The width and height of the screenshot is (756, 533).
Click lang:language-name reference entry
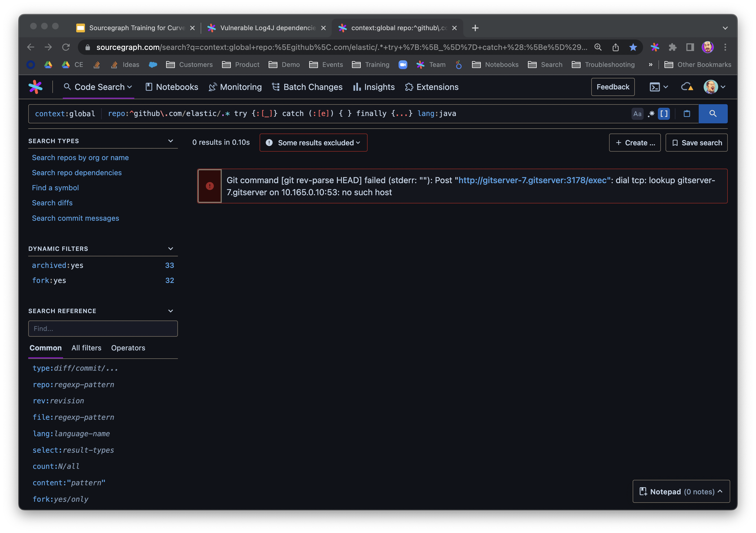pyautogui.click(x=71, y=434)
